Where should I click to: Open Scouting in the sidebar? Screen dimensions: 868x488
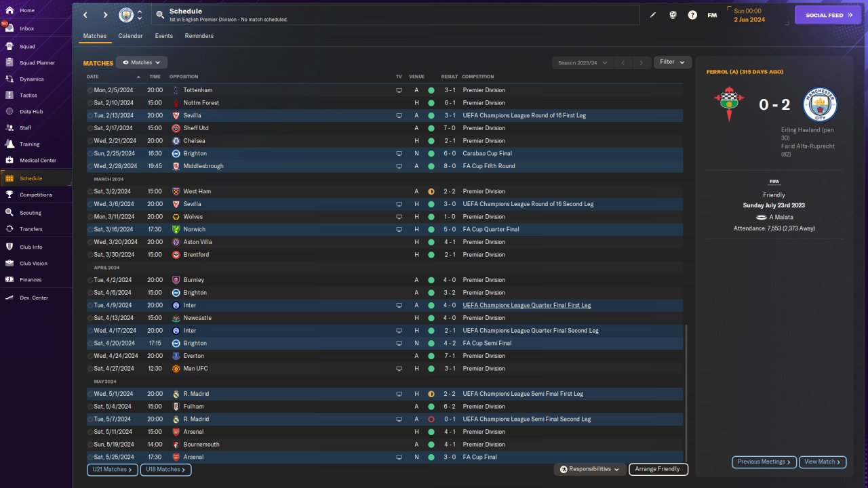tap(35, 213)
